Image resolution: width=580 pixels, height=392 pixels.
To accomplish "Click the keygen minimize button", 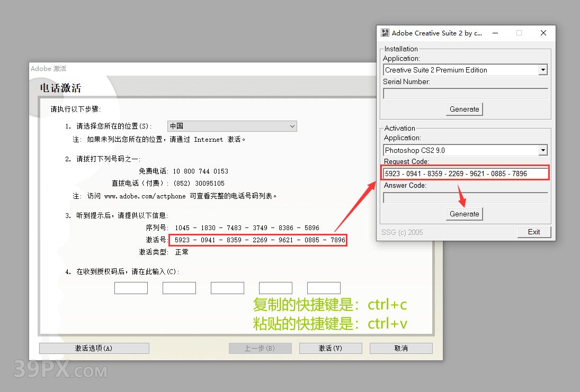I will click(x=495, y=33).
